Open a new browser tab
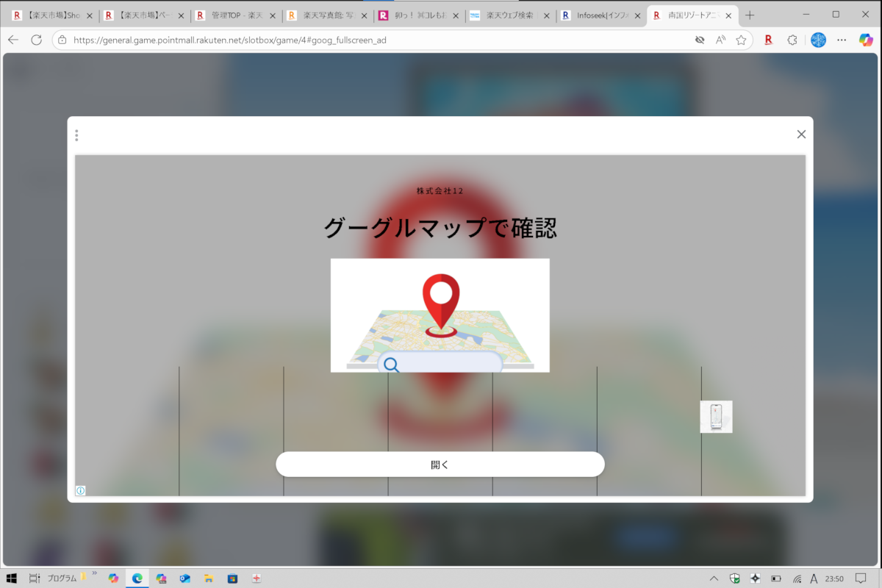 click(750, 15)
